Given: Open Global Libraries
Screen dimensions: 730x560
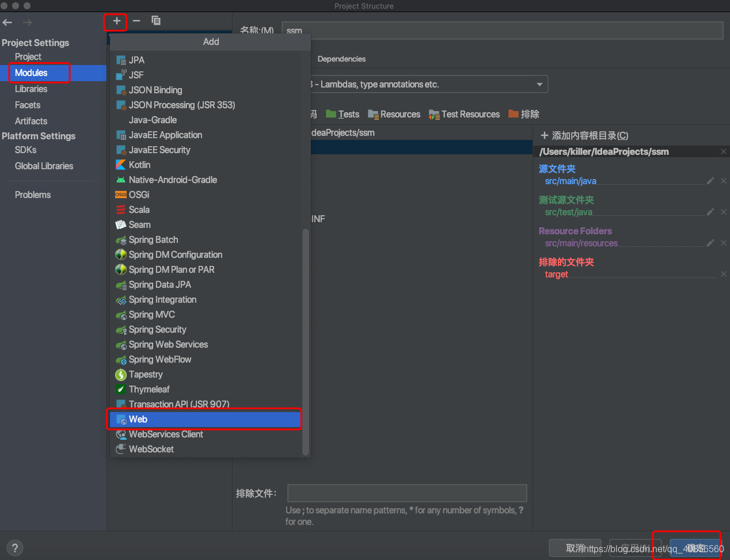Looking at the screenshot, I should [x=44, y=166].
